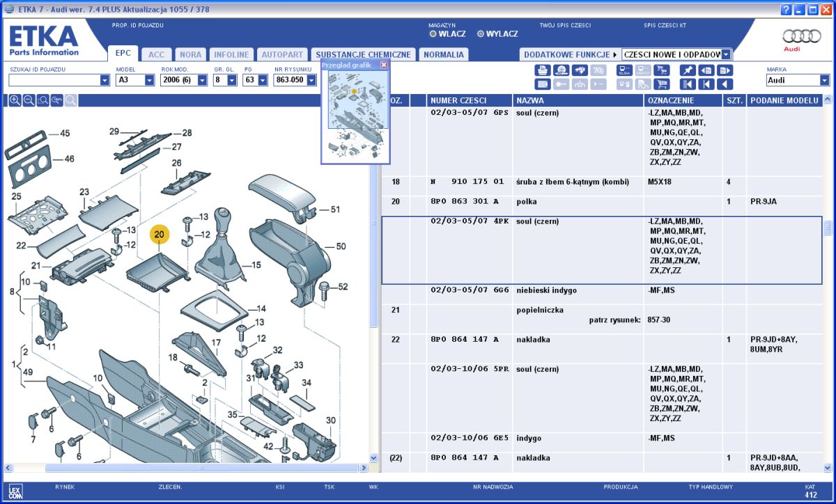Viewport: 836px width, 504px height.
Task: Select part number 8P0 863 301 A
Action: tap(464, 202)
